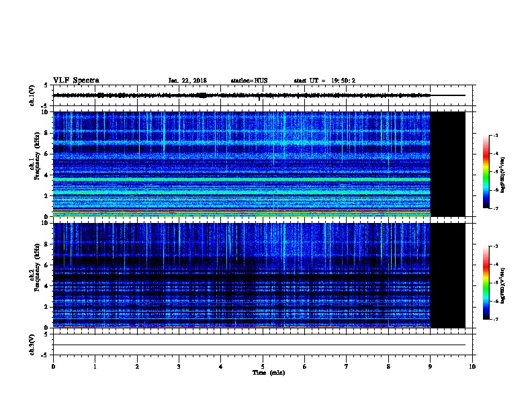This screenshot has width=532, height=411.
Task: Click tick label "6" on the Time axis
Action: click(x=305, y=367)
